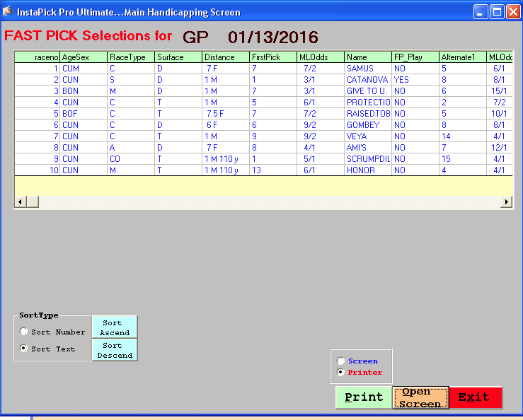Select the PROTECTIO name cell
The height and width of the screenshot is (420, 523).
click(x=368, y=103)
